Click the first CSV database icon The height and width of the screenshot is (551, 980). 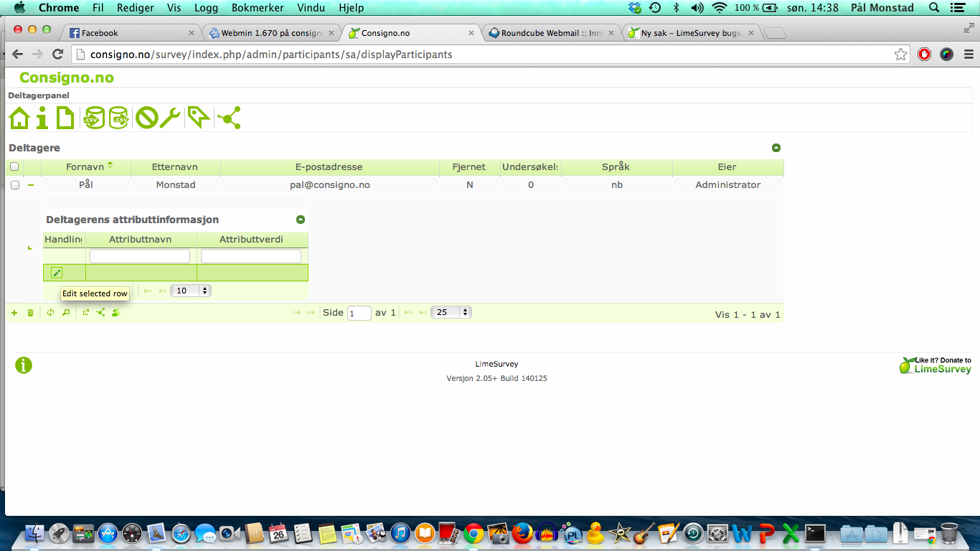pos(93,118)
